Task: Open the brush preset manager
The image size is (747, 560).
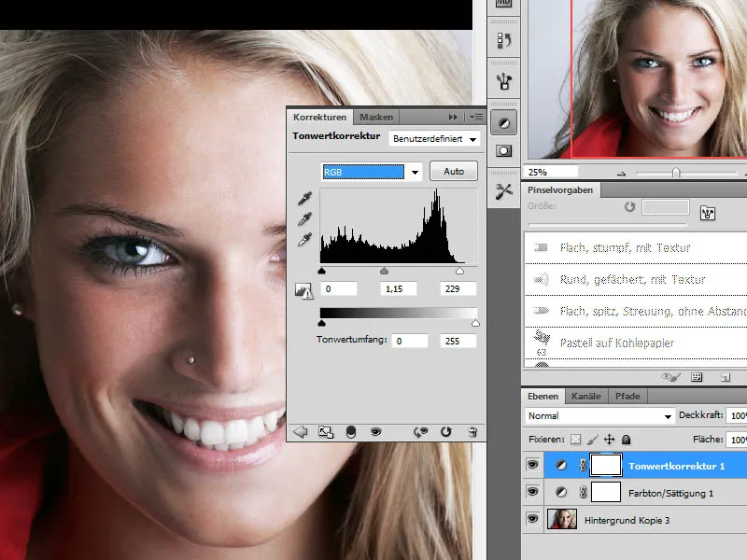Action: 697,377
